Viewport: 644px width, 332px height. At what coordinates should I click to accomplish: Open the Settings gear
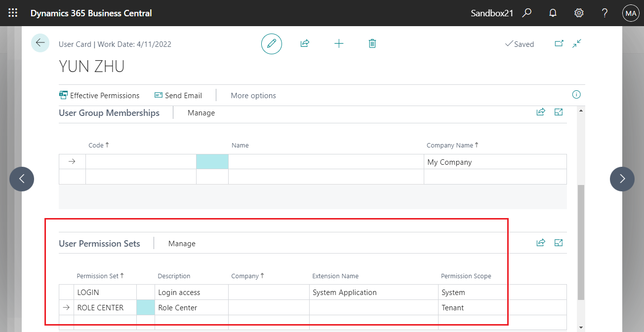point(578,13)
